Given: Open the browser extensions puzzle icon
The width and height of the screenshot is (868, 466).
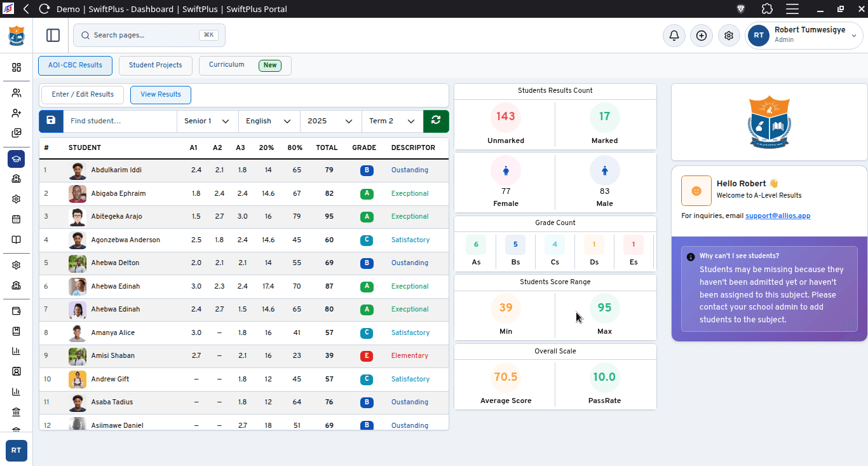Looking at the screenshot, I should [x=766, y=9].
